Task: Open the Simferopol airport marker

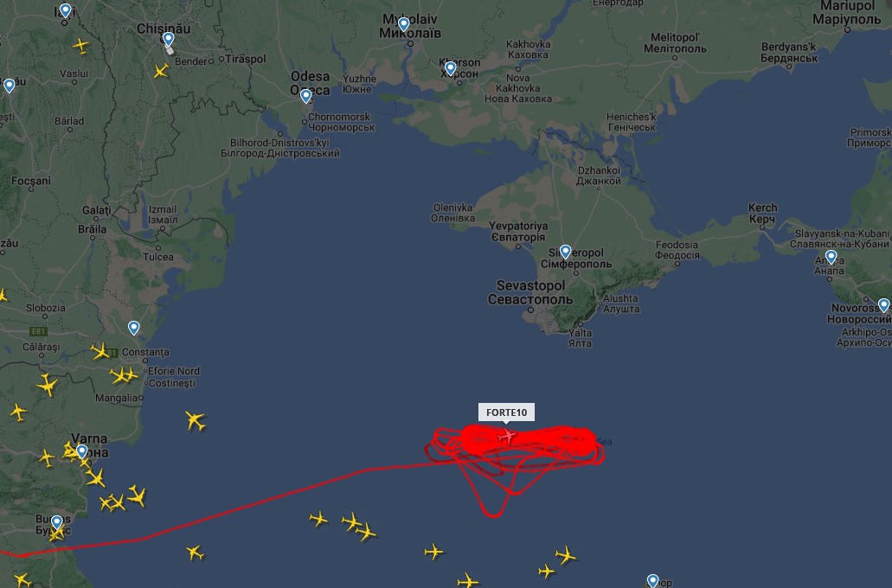Action: pyautogui.click(x=565, y=252)
